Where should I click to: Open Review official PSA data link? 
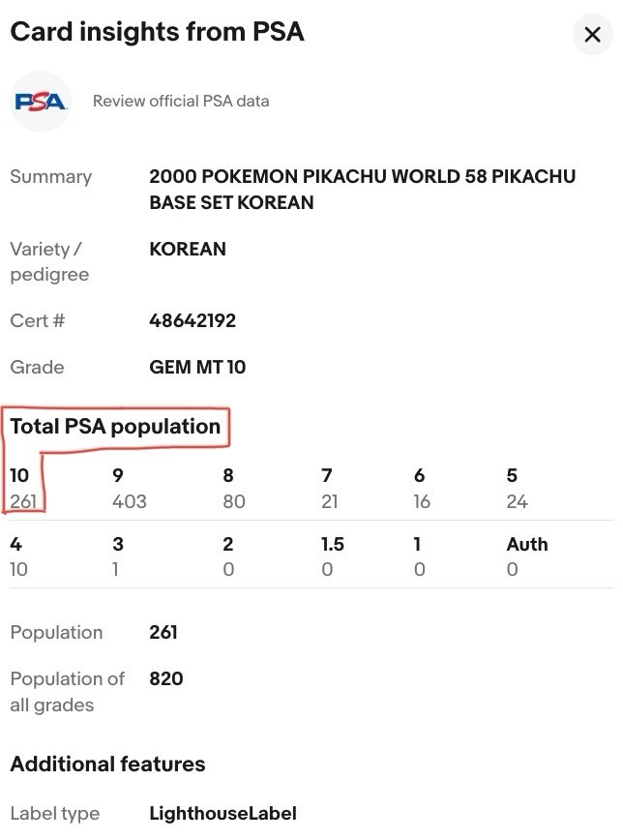(181, 102)
